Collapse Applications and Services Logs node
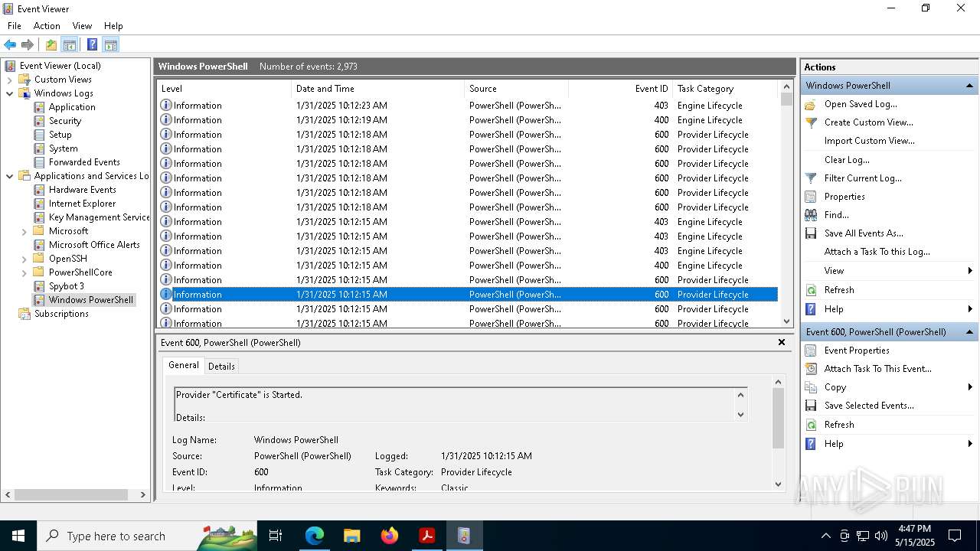Screen dimensions: 980x551 click(x=9, y=176)
